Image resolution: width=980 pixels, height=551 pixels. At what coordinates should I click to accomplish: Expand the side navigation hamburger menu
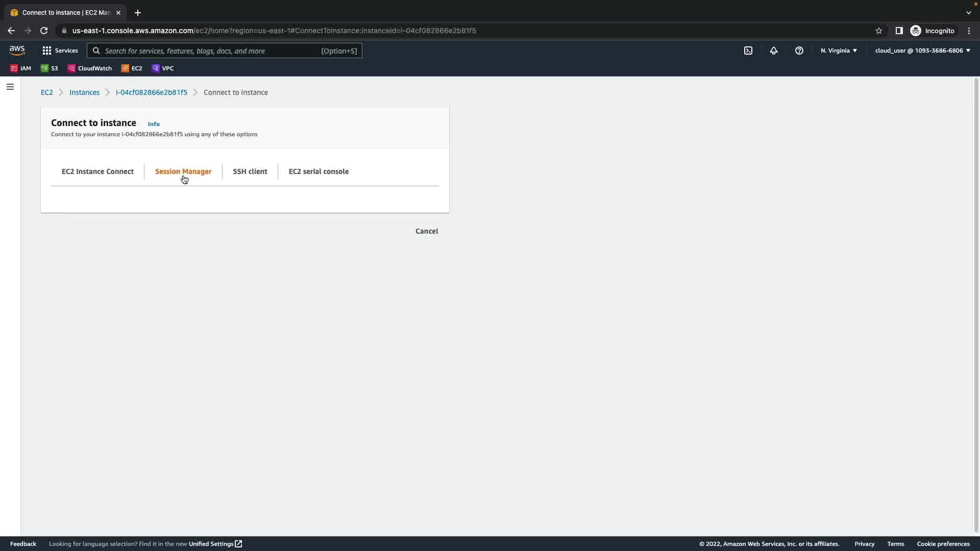[10, 87]
